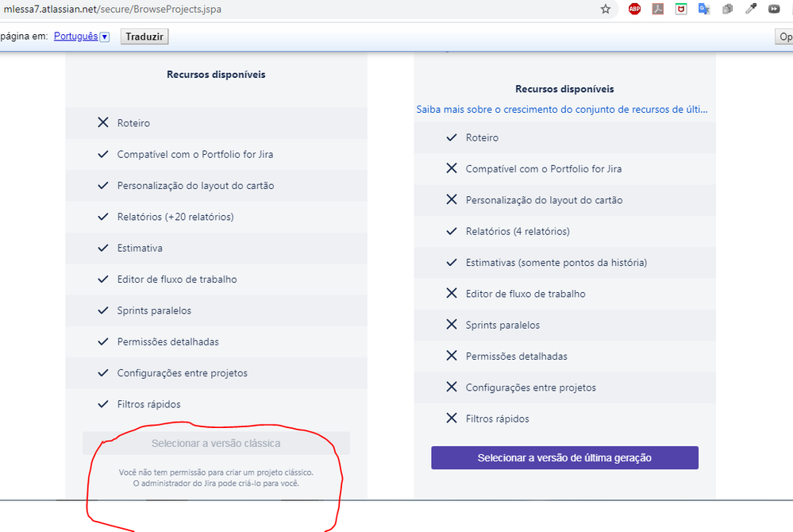The height and width of the screenshot is (532, 793).
Task: Select Permissões detalhadas text in the next-gen list
Action: tap(516, 357)
